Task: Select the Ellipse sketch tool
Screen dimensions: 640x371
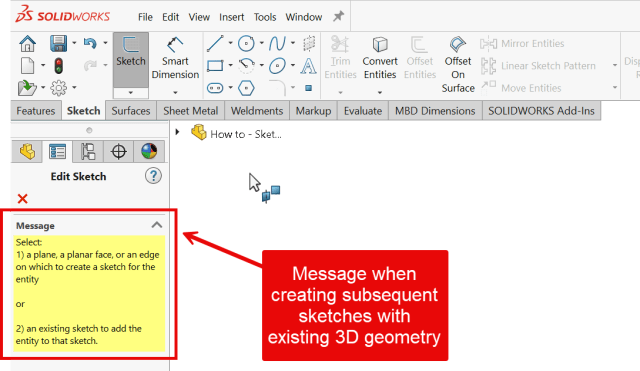Action: (x=277, y=65)
